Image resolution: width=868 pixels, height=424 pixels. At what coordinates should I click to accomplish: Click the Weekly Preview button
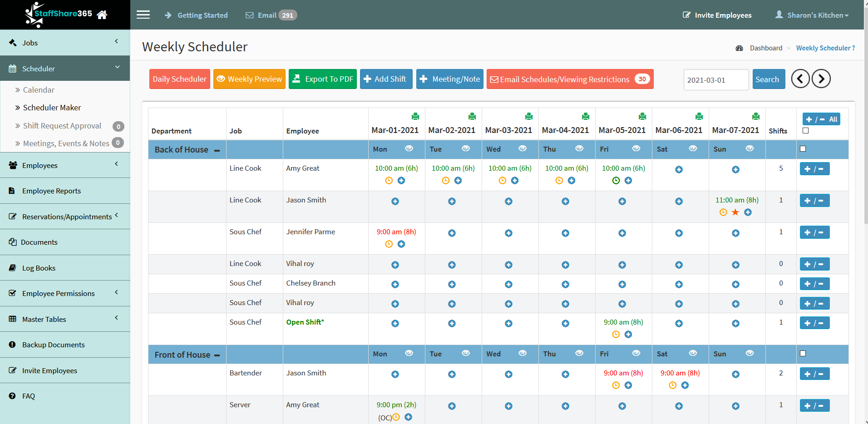point(249,79)
